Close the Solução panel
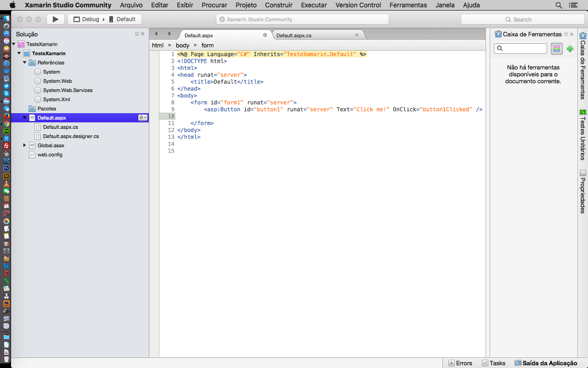This screenshot has height=368, width=588. (x=142, y=34)
